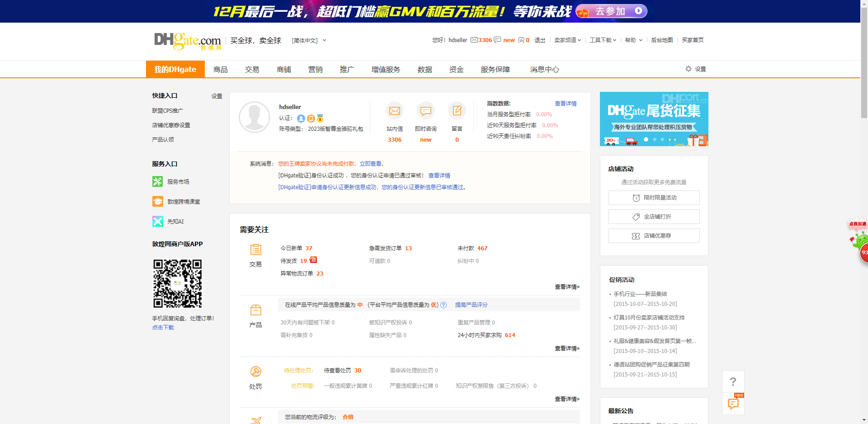Screen dimensions: 868x424
Task: Click the 全店铺打折 button
Action: point(654,217)
